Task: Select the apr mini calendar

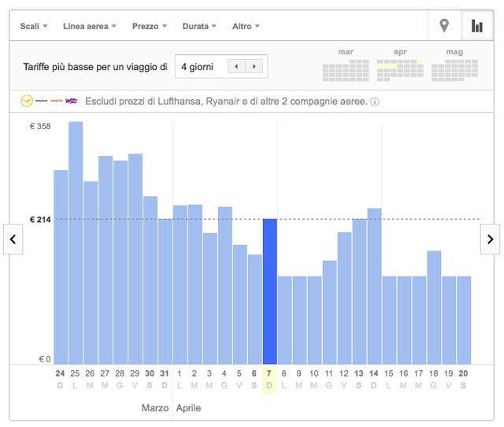Action: click(x=400, y=65)
